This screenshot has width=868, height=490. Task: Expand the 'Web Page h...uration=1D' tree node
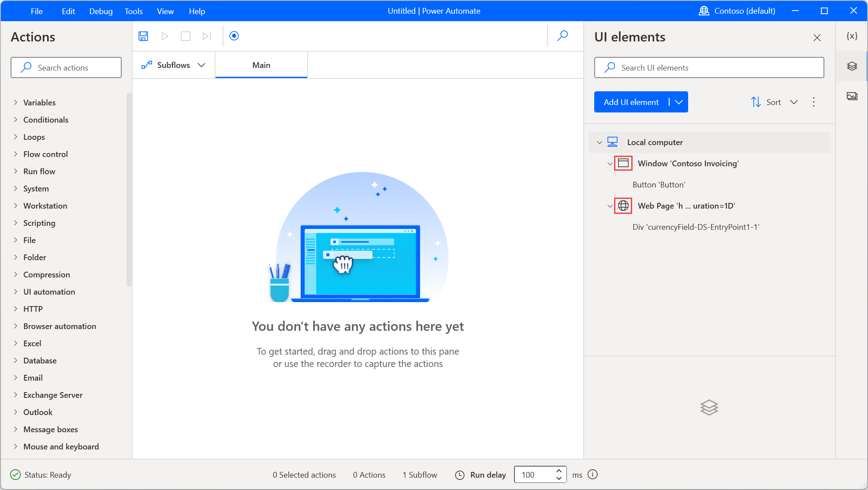pos(609,206)
